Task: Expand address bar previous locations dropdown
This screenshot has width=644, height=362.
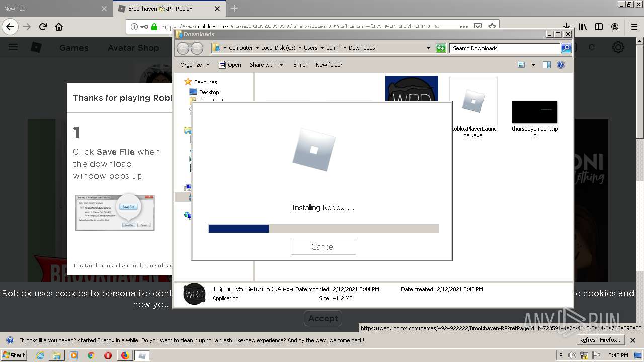Action: pyautogui.click(x=428, y=48)
